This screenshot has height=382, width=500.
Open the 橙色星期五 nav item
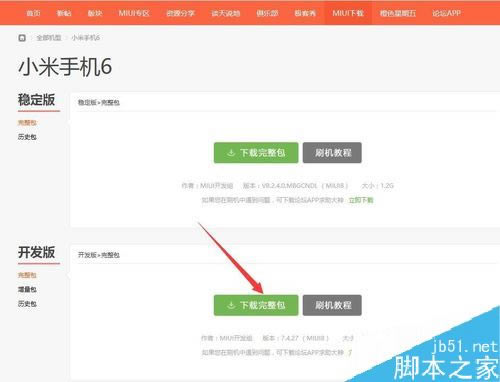pos(398,13)
